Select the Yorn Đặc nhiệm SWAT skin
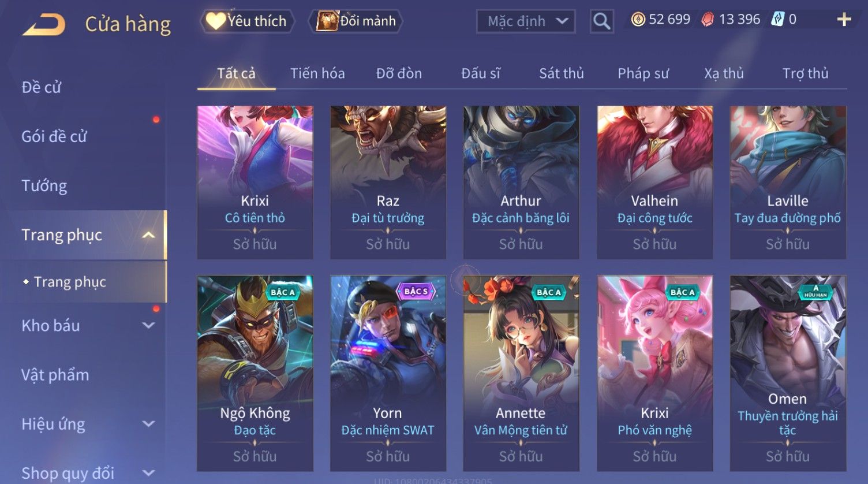This screenshot has height=484, width=868. click(x=388, y=373)
